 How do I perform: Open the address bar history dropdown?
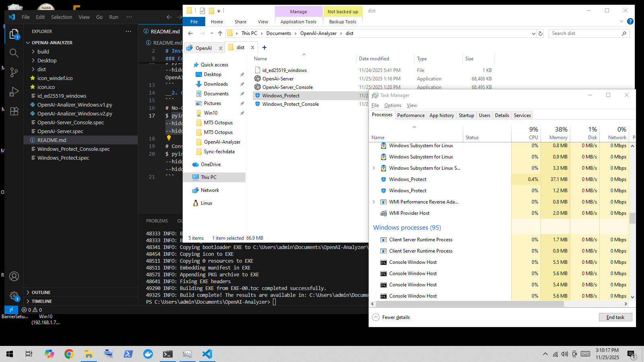pyautogui.click(x=533, y=33)
